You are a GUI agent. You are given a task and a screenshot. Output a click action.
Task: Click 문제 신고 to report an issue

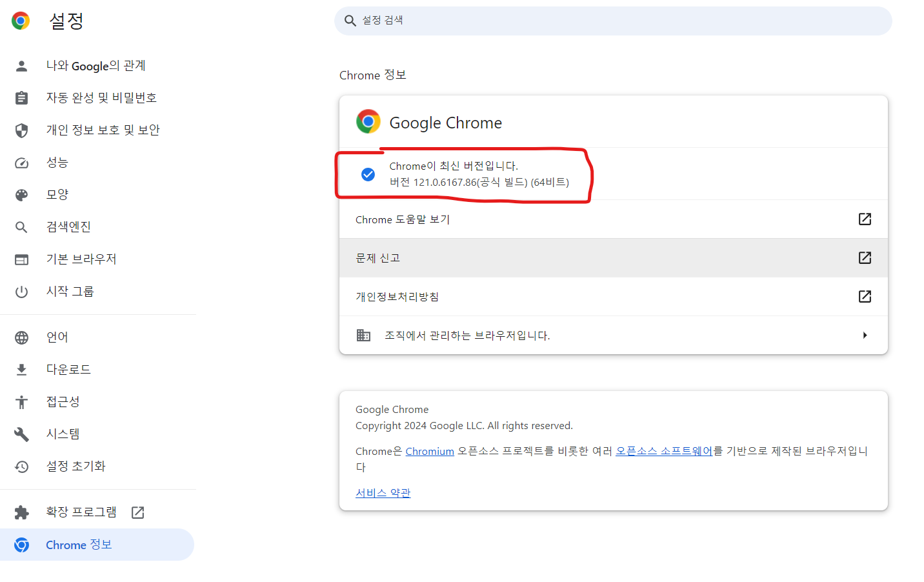coord(614,258)
